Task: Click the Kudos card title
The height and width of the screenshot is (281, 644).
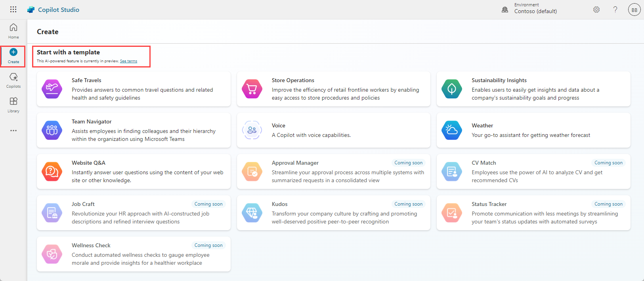Action: pos(280,204)
